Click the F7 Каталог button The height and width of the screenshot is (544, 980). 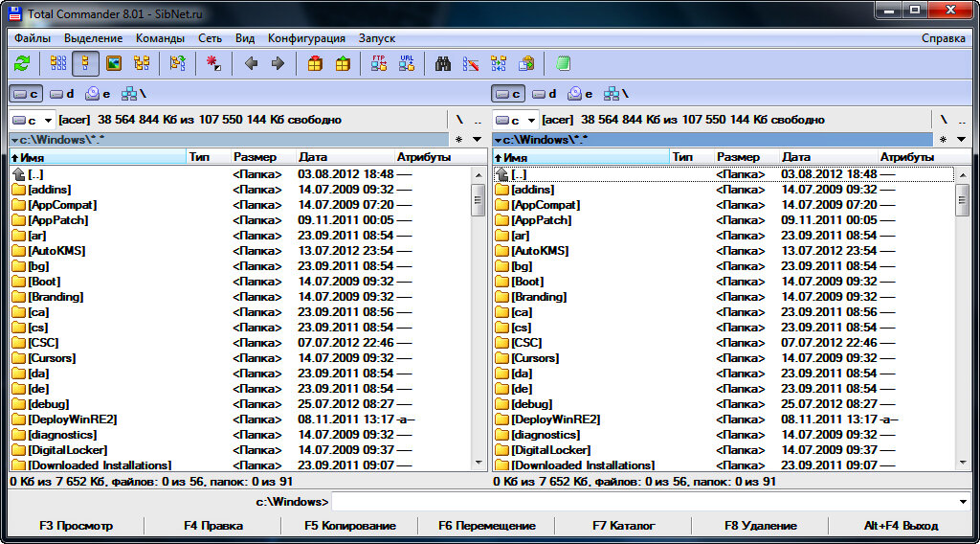(624, 526)
